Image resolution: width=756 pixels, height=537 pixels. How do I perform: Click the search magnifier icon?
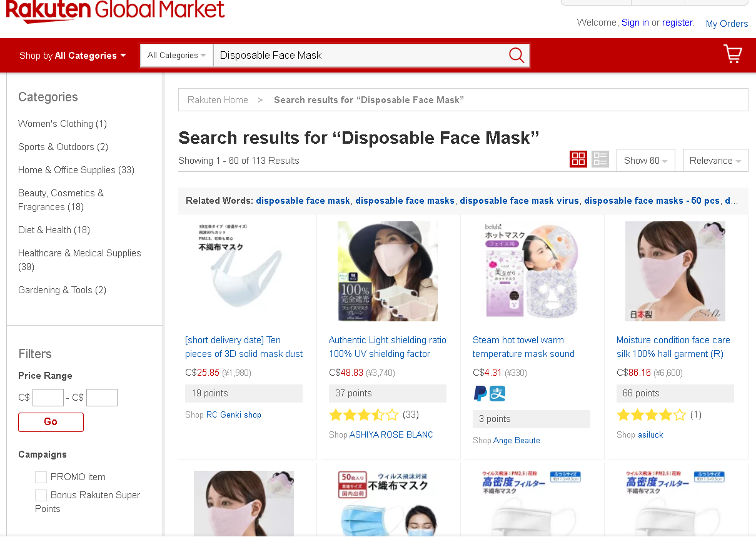tap(517, 55)
